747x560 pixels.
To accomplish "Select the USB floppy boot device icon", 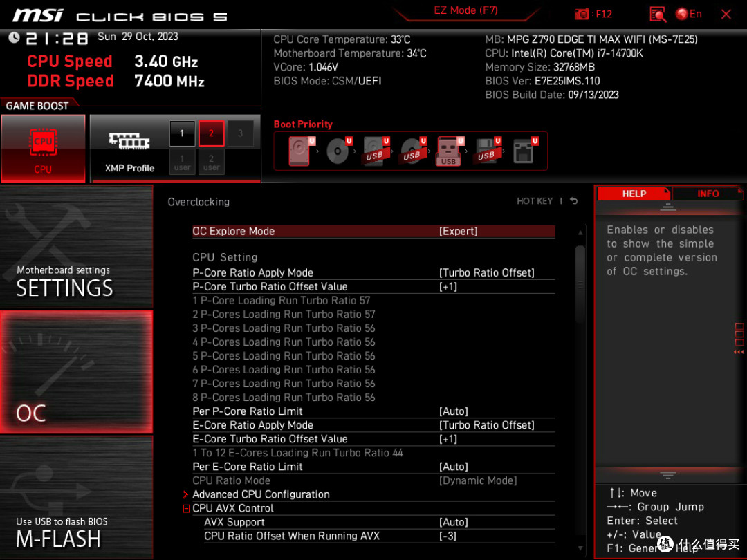I will (487, 151).
